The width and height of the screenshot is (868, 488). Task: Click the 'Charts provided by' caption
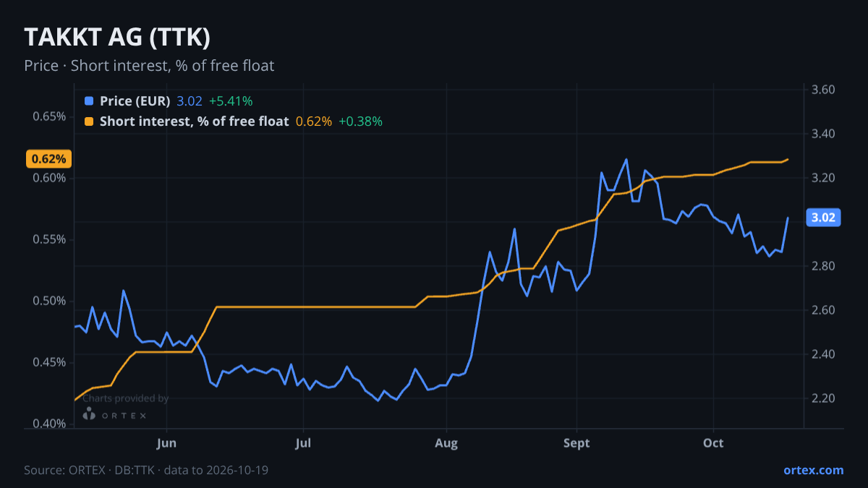(125, 398)
